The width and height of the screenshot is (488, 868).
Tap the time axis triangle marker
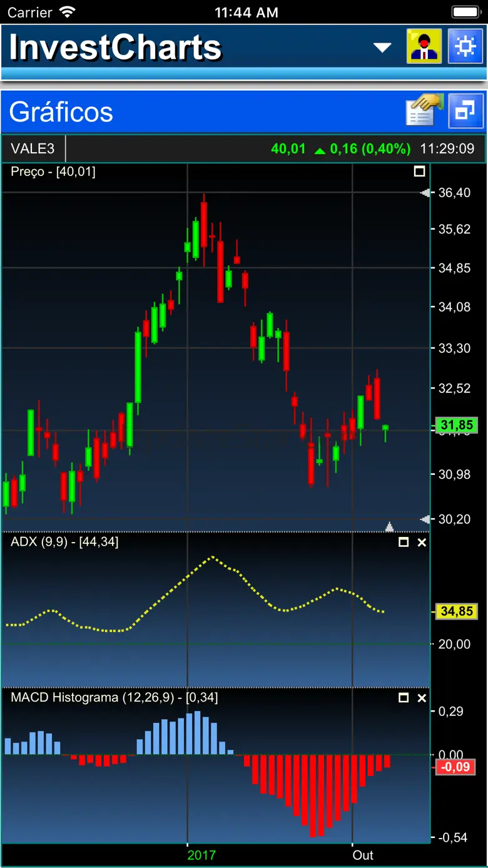pos(389,526)
